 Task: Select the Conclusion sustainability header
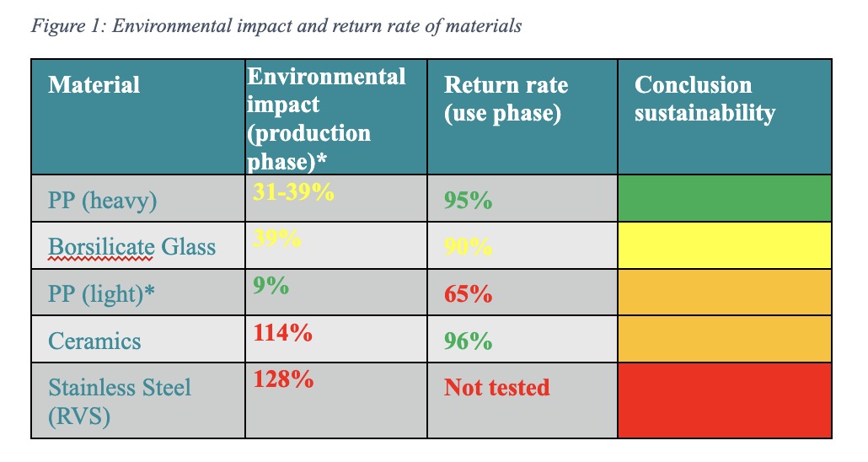[x=705, y=99]
